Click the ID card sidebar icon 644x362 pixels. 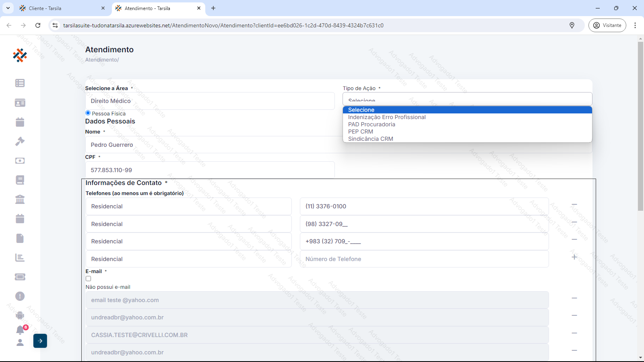[20, 103]
